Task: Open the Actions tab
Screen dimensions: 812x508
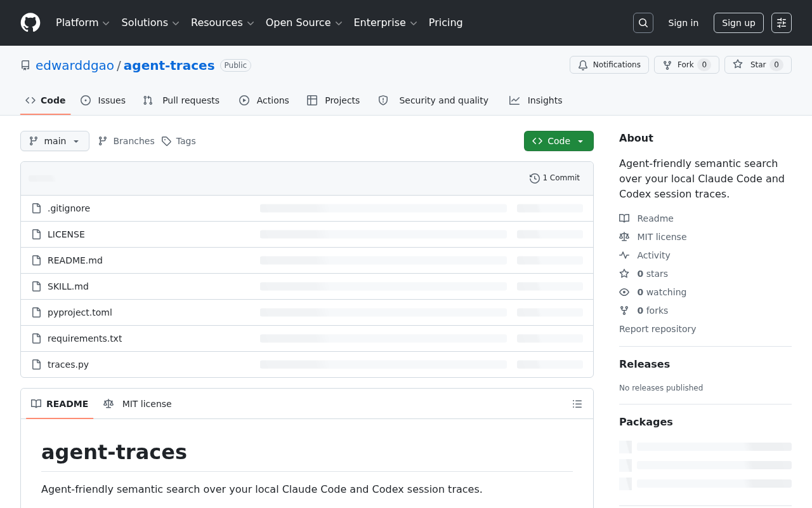Action: click(x=264, y=100)
